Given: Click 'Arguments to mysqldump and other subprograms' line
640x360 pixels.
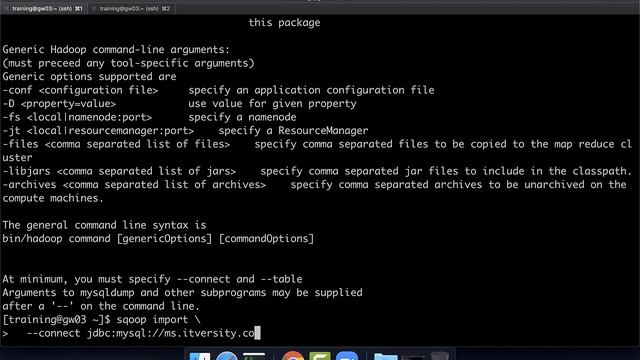Looking at the screenshot, I should point(182,293).
